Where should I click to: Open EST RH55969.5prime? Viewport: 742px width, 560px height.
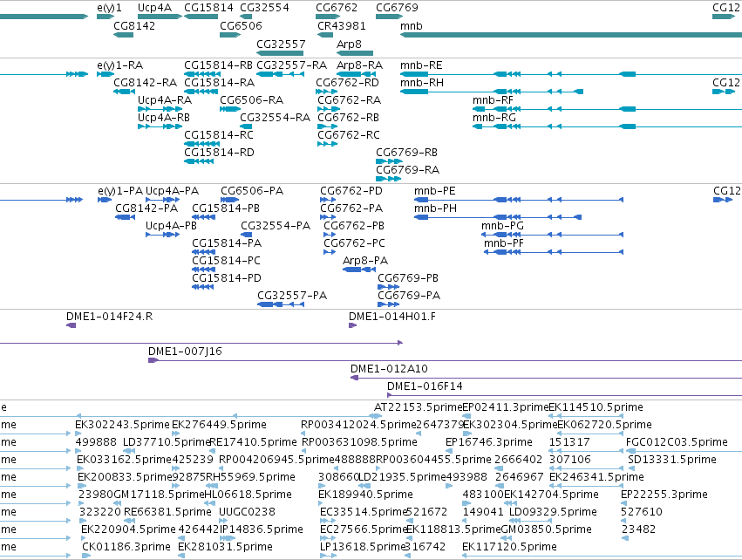point(250,477)
